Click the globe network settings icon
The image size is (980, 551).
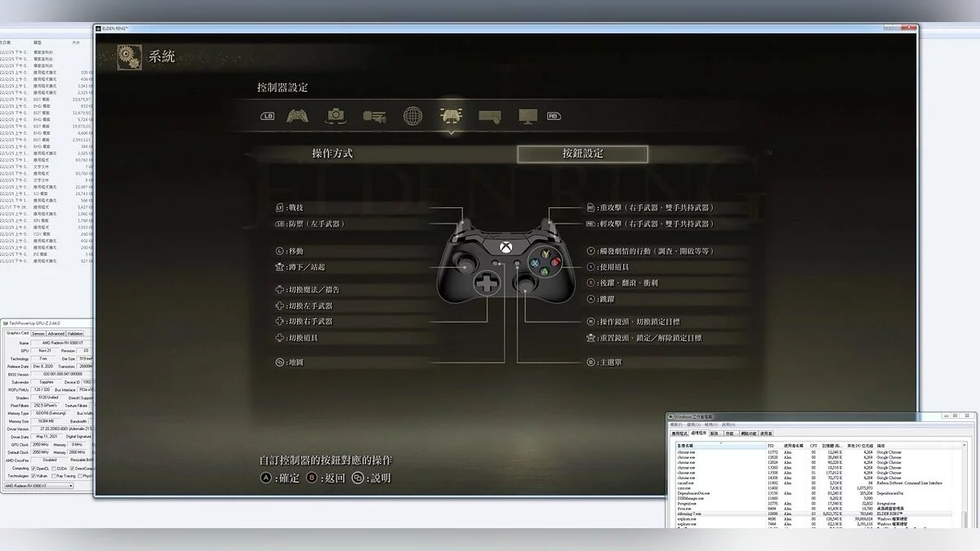412,115
